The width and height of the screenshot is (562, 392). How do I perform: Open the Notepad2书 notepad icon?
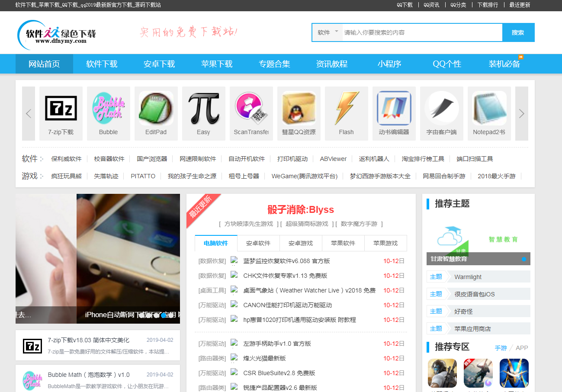point(489,108)
